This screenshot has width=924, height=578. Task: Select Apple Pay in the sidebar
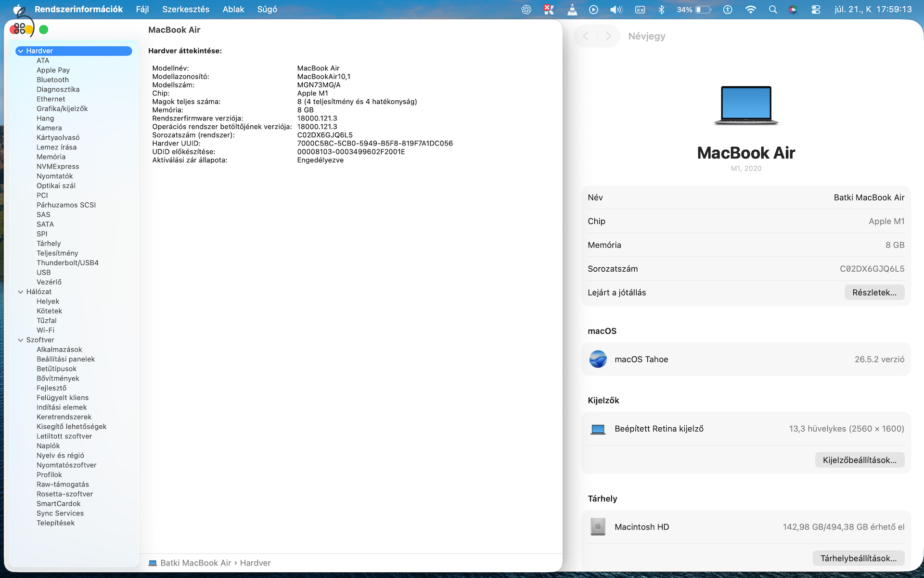(x=53, y=70)
